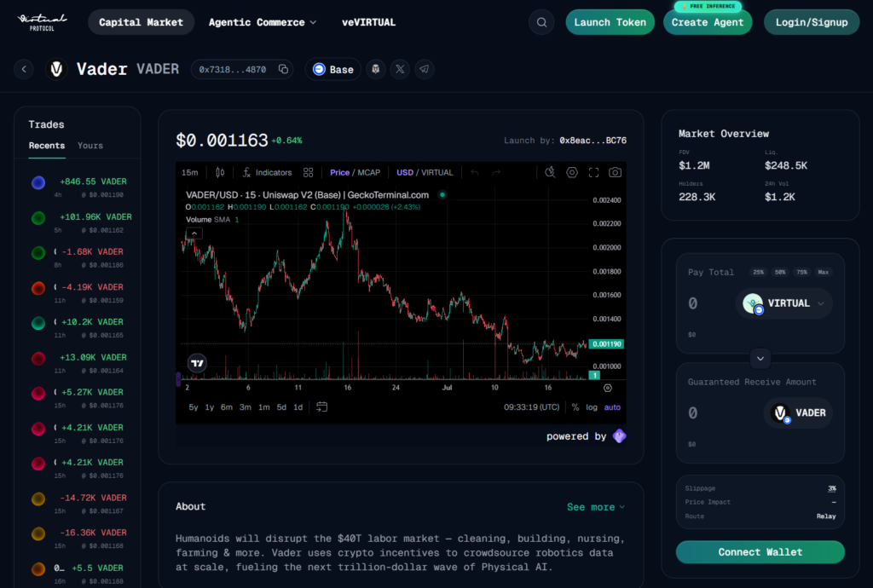Copy the contract address 0x7318...4870
The height and width of the screenshot is (588, 873).
pos(283,69)
